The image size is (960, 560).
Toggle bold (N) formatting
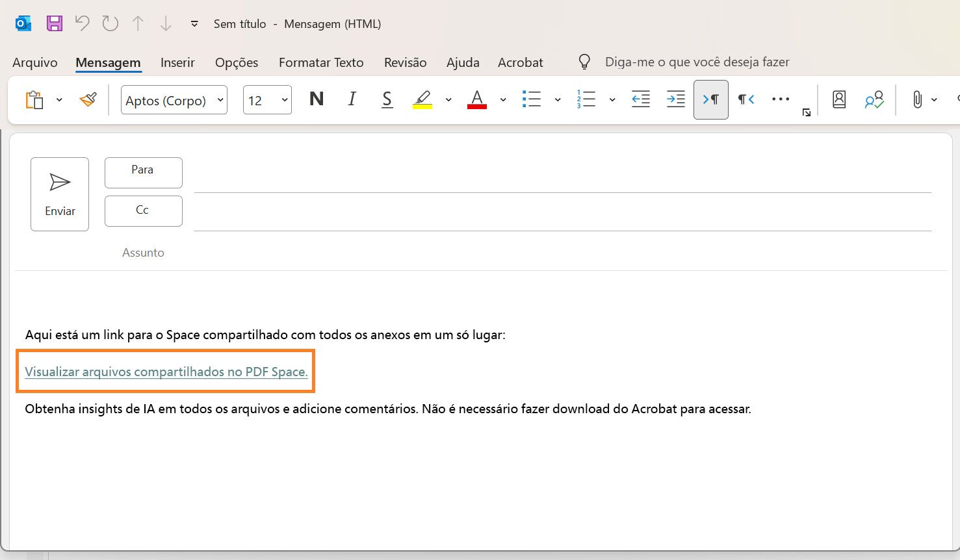click(x=317, y=99)
